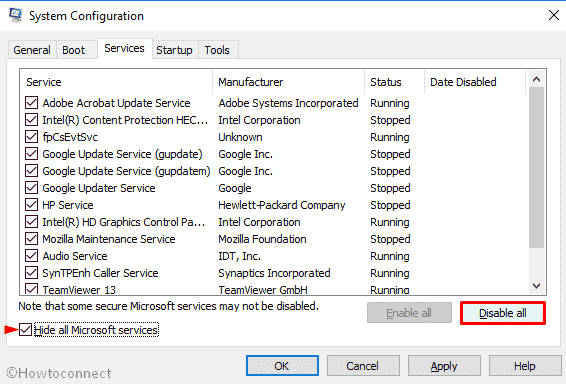Toggle Intel(R) Content Protection HEC checkbox
566x384 pixels.
coord(31,120)
